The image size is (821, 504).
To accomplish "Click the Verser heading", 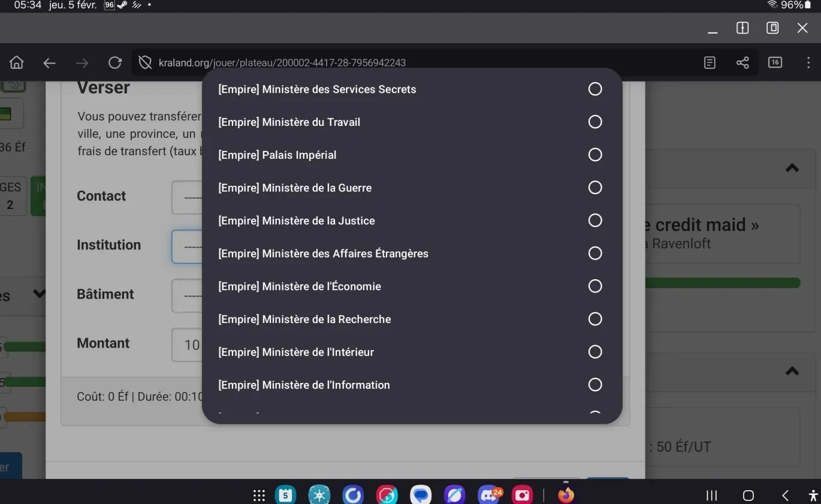I will pyautogui.click(x=103, y=87).
